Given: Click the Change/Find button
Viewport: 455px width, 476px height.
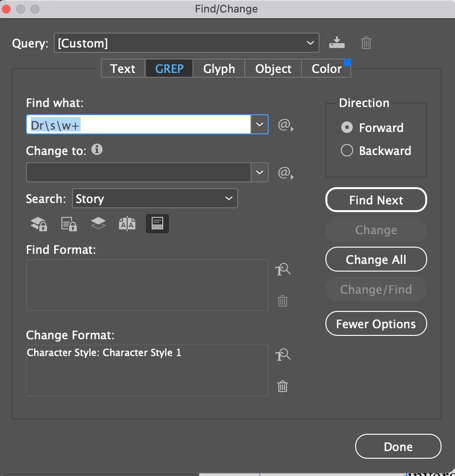Looking at the screenshot, I should [376, 289].
